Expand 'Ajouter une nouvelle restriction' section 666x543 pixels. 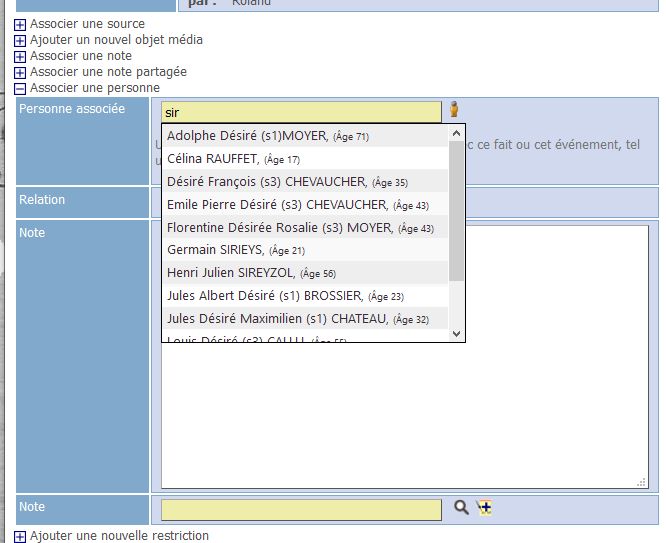pyautogui.click(x=20, y=536)
